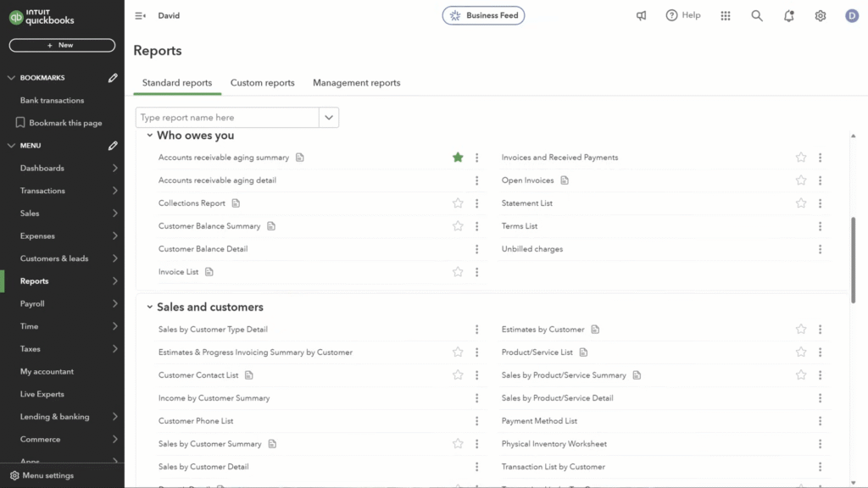
Task: Click the Business Feed button
Action: click(483, 16)
